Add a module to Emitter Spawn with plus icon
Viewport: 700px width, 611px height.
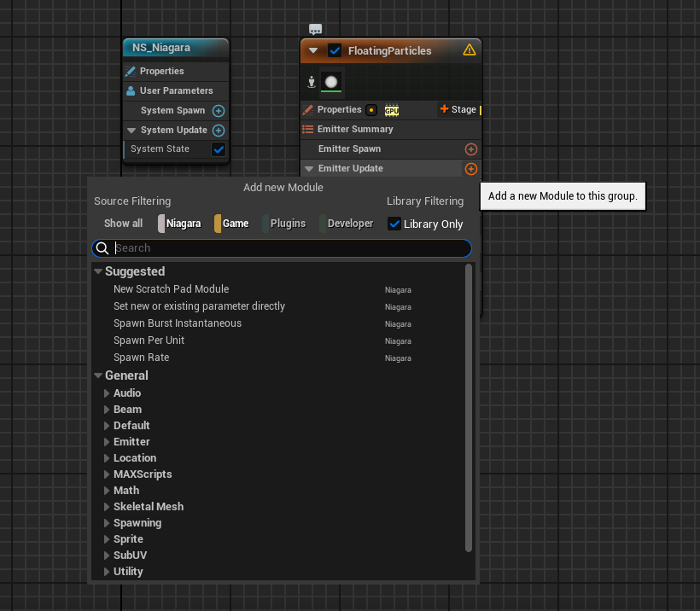click(471, 149)
